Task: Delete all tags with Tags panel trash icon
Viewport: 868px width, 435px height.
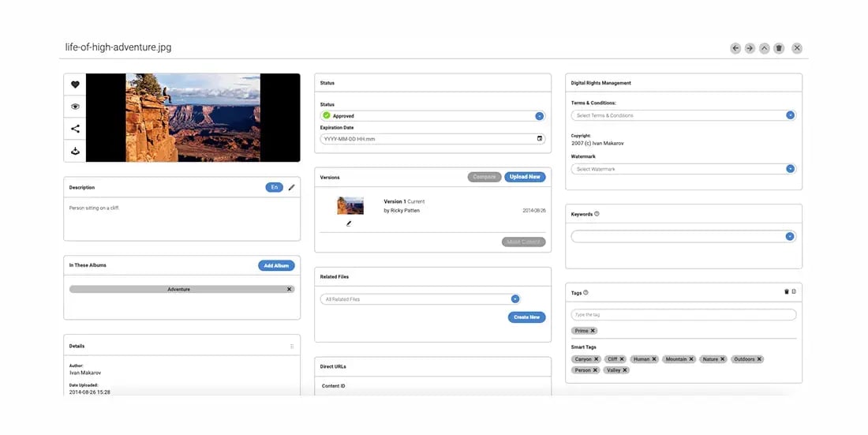Action: 786,292
